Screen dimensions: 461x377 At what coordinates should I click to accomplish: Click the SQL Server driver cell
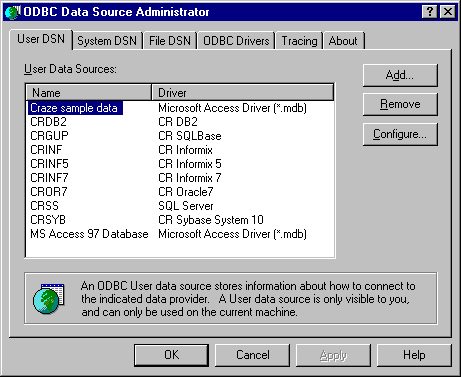186,206
